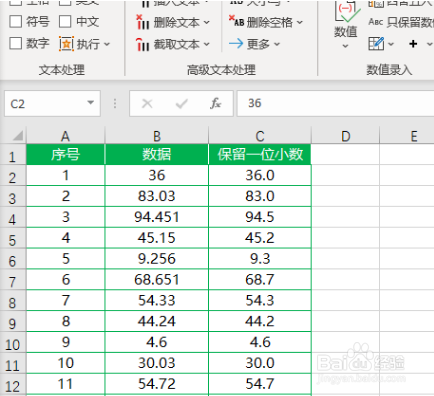Click cell containing 36.0
The image size is (434, 396).
tap(260, 175)
